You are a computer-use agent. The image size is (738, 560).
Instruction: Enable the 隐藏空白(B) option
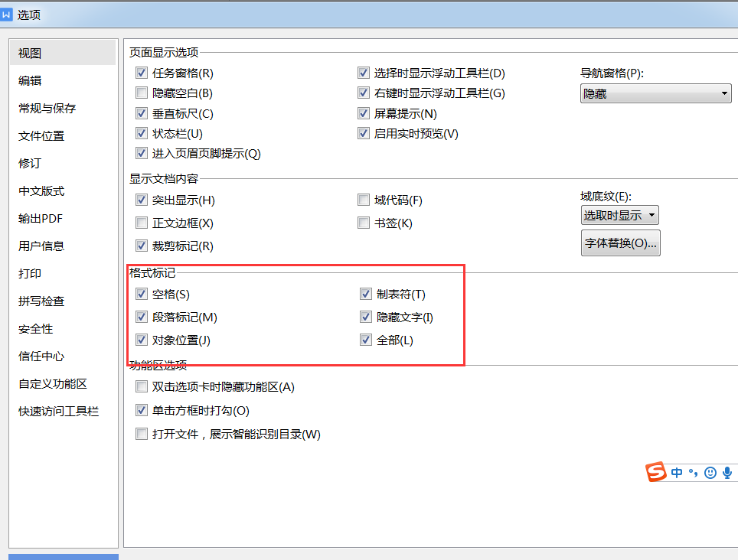(x=142, y=93)
